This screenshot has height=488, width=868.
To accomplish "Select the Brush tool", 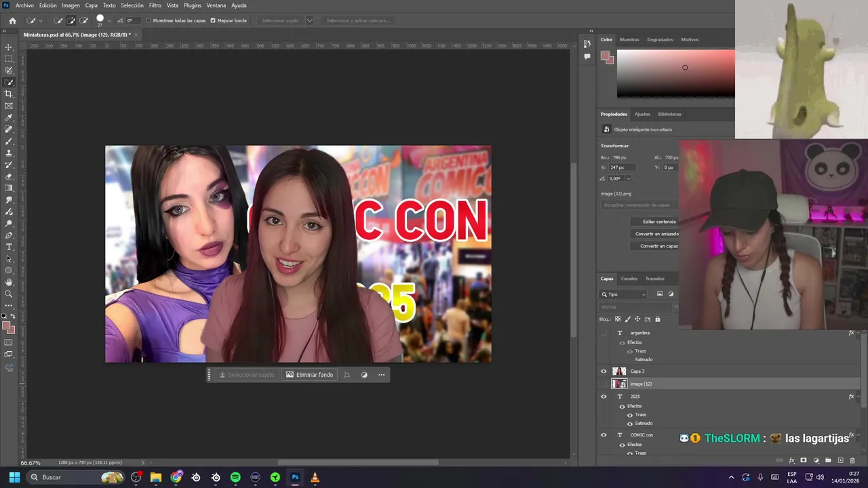I will [x=9, y=141].
